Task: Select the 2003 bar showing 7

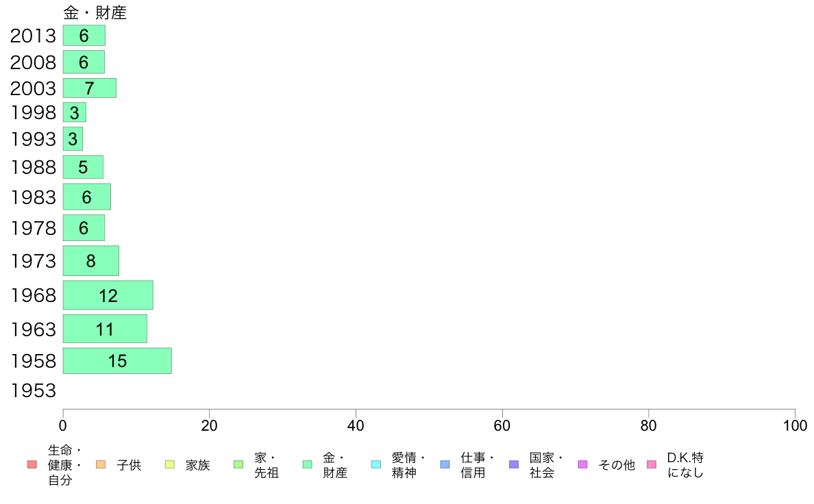Action: tap(90, 88)
